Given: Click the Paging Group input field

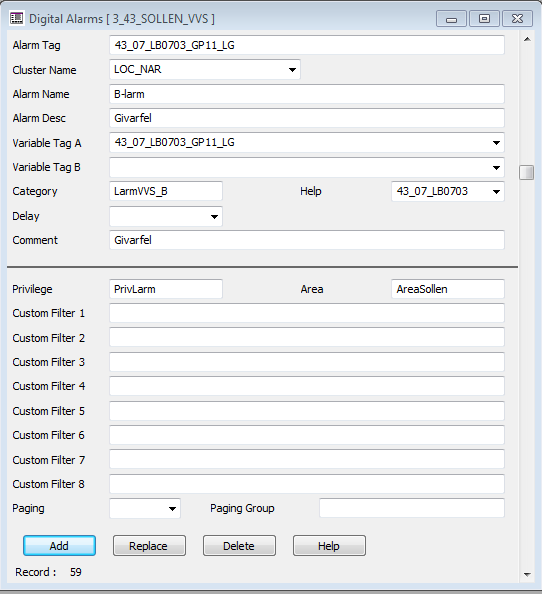Looking at the screenshot, I should pyautogui.click(x=412, y=508).
